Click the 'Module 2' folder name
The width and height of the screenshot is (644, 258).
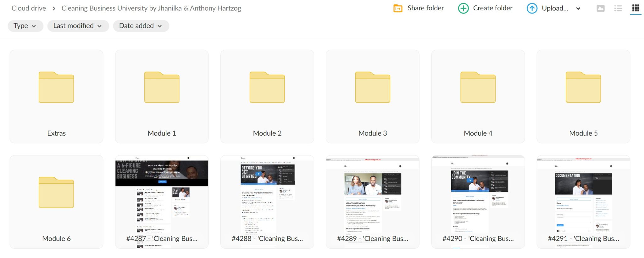coord(267,133)
